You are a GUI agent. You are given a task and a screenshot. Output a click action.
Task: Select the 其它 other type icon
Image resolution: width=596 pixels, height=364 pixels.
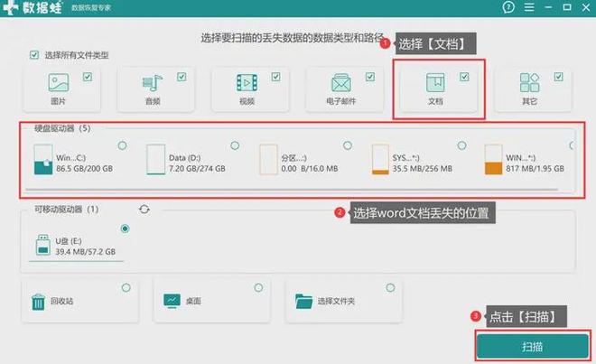click(x=529, y=82)
